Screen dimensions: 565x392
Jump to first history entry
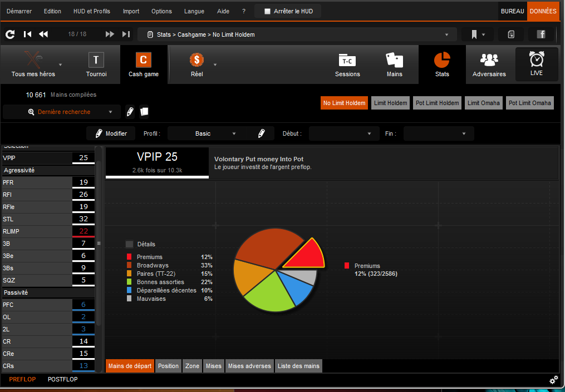tap(27, 34)
